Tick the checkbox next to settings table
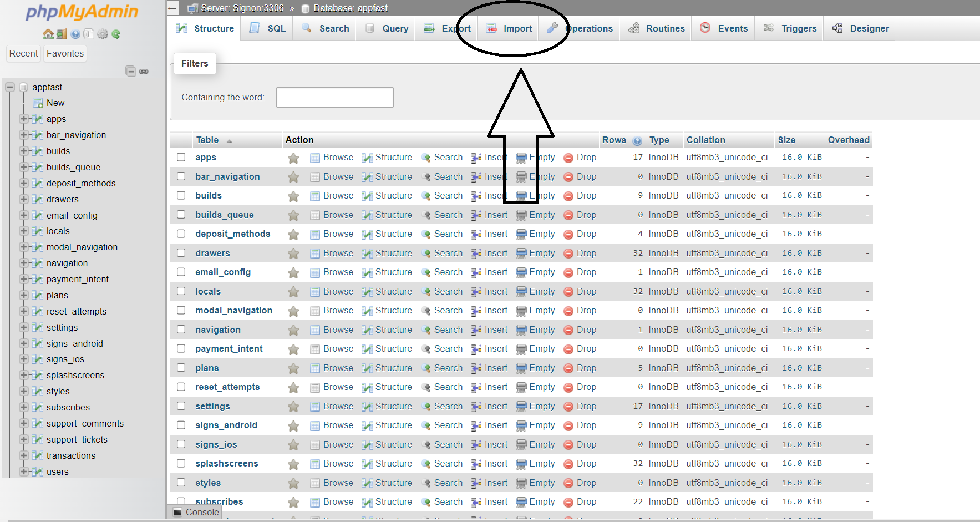Image resolution: width=980 pixels, height=522 pixels. coord(181,406)
